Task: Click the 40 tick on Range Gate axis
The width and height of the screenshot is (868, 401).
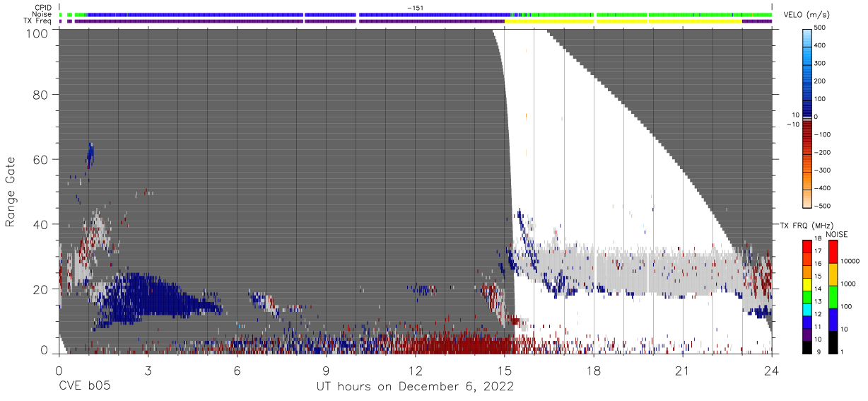Action: pyautogui.click(x=41, y=224)
